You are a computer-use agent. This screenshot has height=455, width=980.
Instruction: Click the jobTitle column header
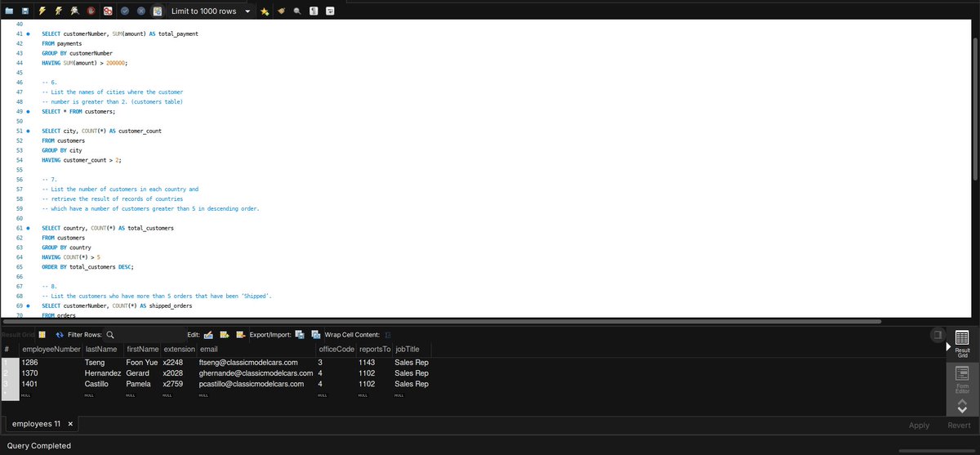pos(412,350)
